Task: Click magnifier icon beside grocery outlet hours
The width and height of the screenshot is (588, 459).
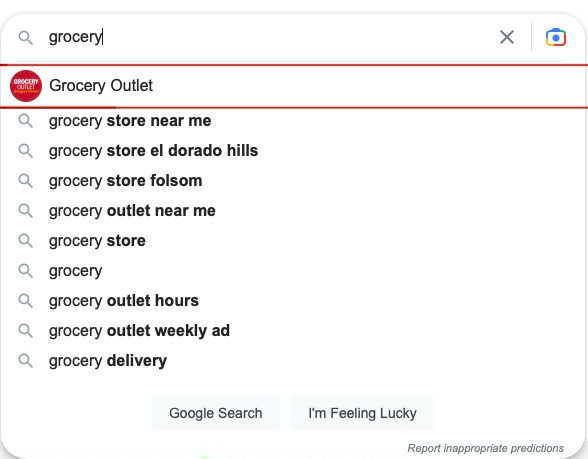Action: click(26, 301)
